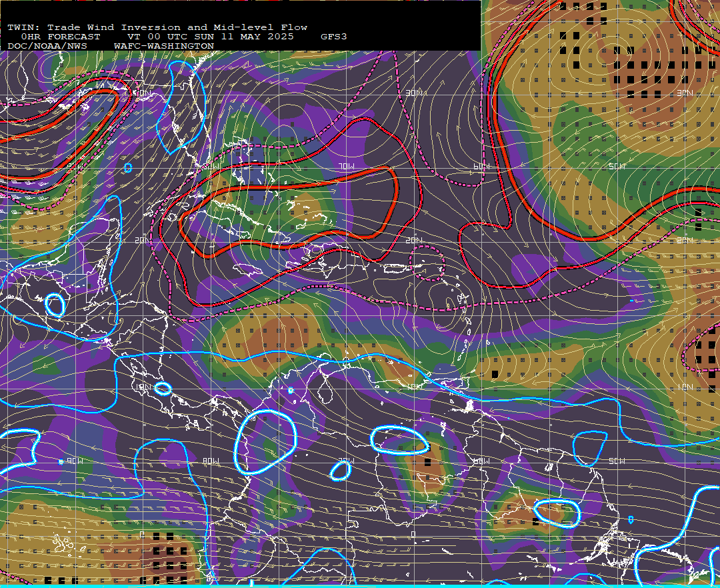Click the '20N' label near the Yucatan Channel

(x=143, y=240)
